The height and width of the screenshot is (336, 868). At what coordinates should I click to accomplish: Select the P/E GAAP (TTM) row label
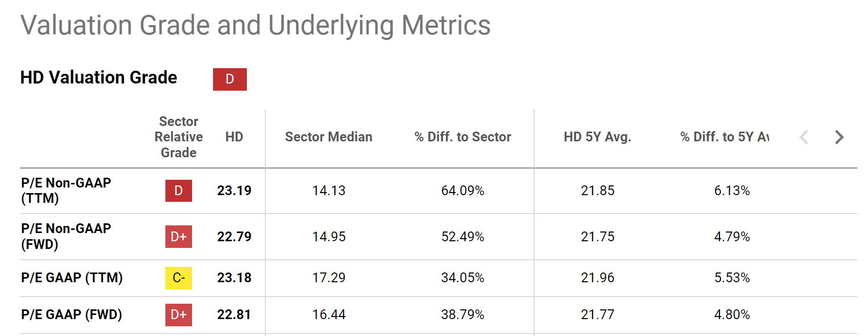pyautogui.click(x=72, y=278)
